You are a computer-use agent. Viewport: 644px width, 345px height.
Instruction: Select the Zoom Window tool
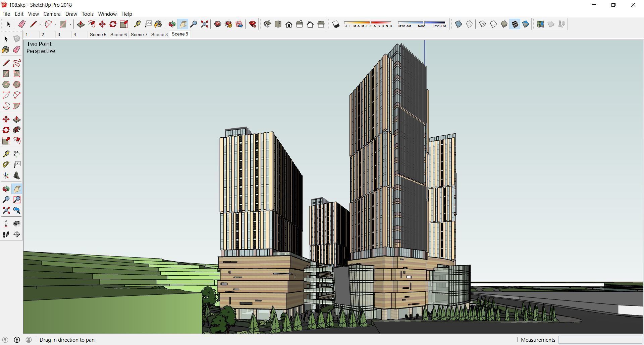(17, 200)
